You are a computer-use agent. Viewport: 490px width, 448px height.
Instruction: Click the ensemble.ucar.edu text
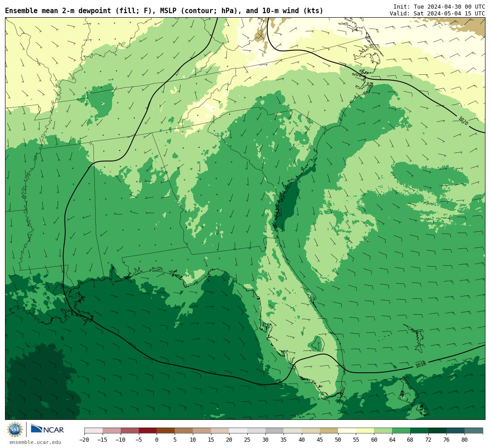click(35, 442)
